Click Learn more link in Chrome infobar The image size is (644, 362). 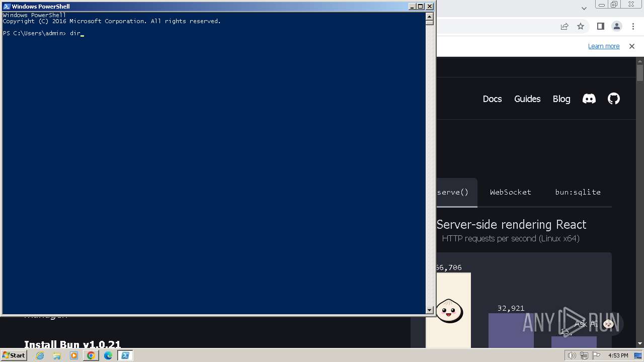click(604, 46)
